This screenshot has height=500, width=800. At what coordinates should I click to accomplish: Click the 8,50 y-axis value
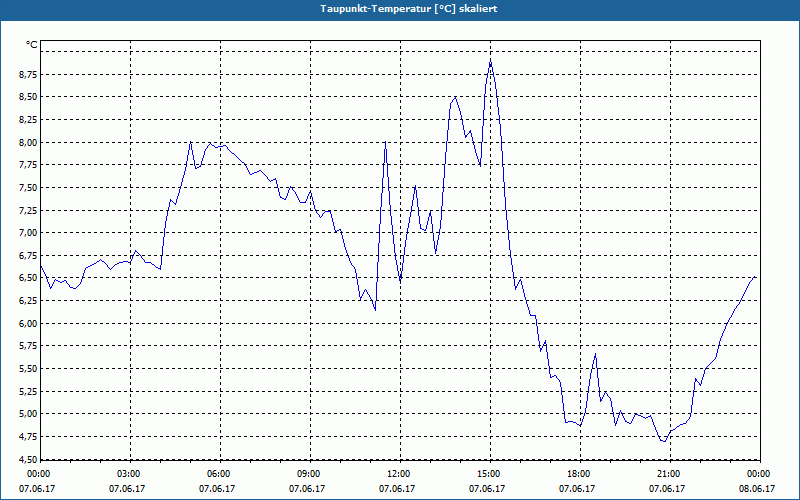27,97
